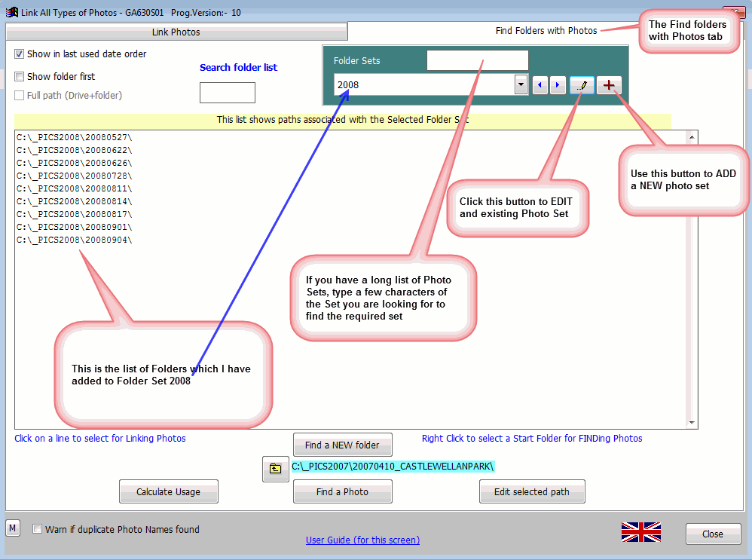Select path C:\_PICS2008\20080622\
This screenshot has height=560, width=752.
click(x=75, y=150)
